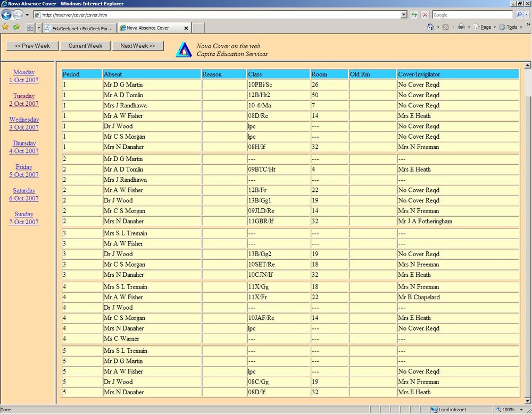
Task: Click the Local intranet zone icon
Action: pyautogui.click(x=434, y=410)
